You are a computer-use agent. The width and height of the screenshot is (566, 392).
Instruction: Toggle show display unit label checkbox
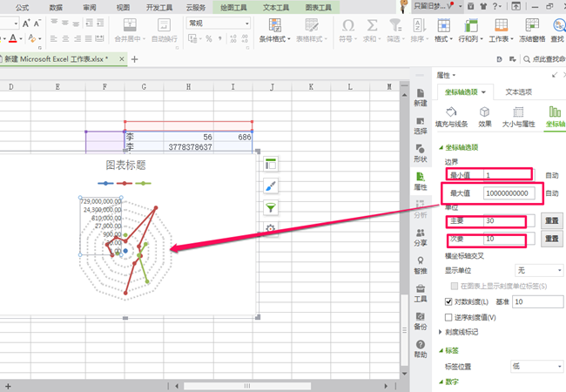454,286
